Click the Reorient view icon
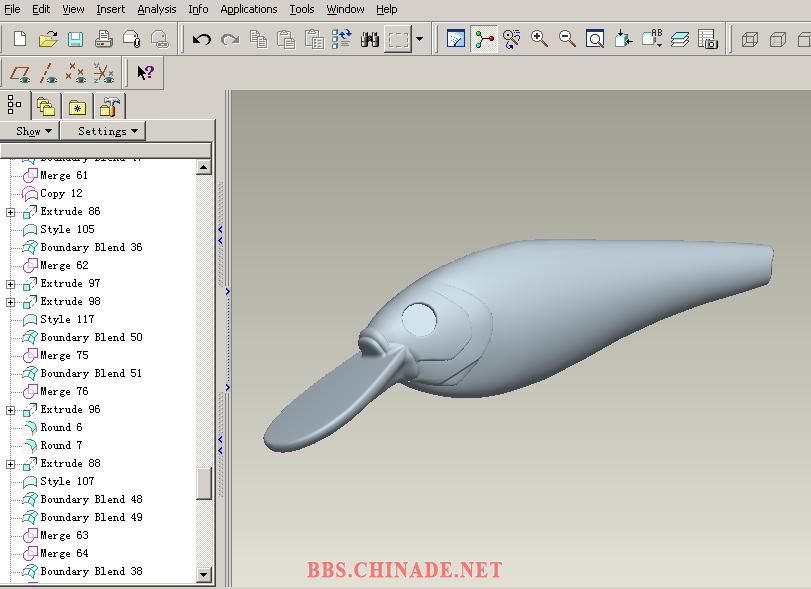 pyautogui.click(x=623, y=39)
